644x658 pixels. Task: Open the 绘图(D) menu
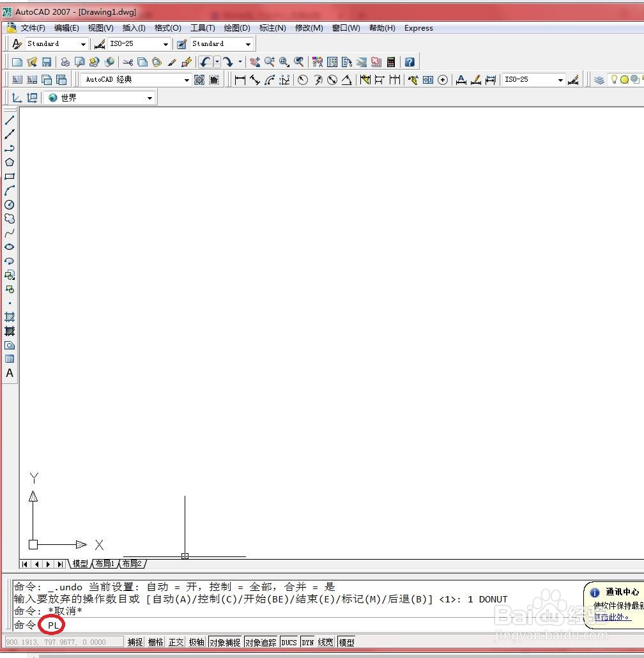point(237,28)
